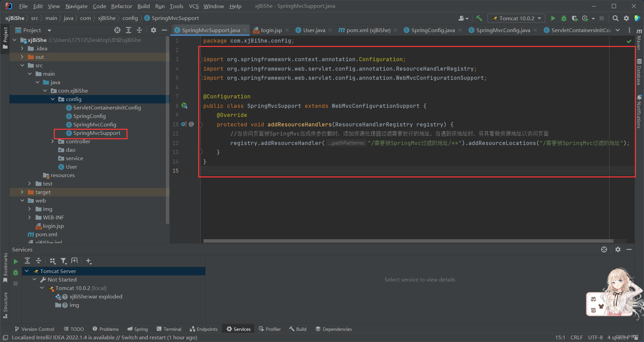This screenshot has height=342, width=644.
Task: Expand the controller package
Action: (x=53, y=141)
